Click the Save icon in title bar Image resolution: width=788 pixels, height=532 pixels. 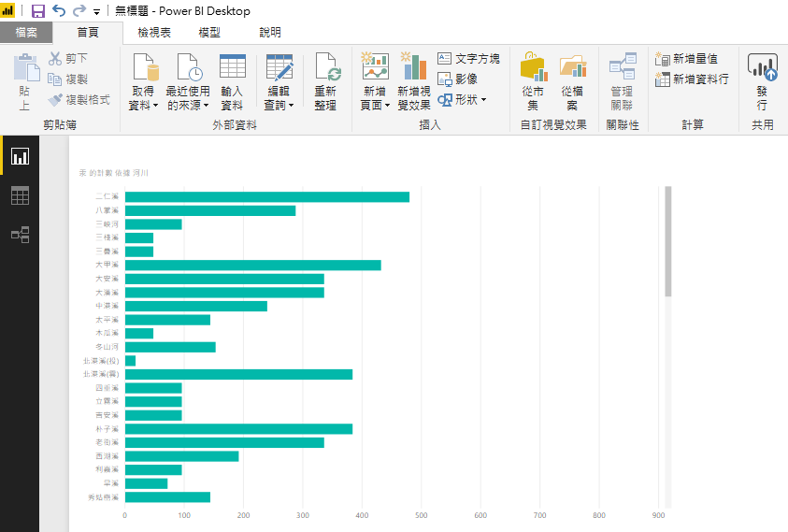pos(38,11)
